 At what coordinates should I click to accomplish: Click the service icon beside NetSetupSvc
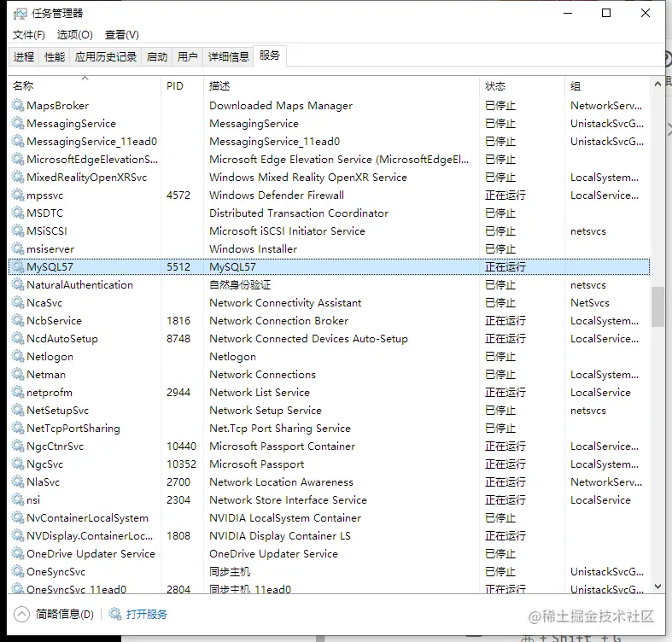18,411
